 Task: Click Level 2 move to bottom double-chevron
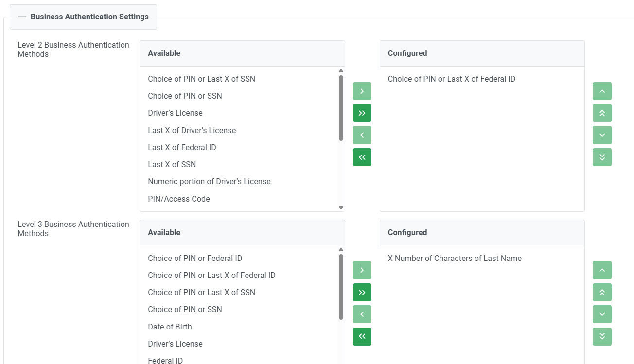pyautogui.click(x=602, y=157)
